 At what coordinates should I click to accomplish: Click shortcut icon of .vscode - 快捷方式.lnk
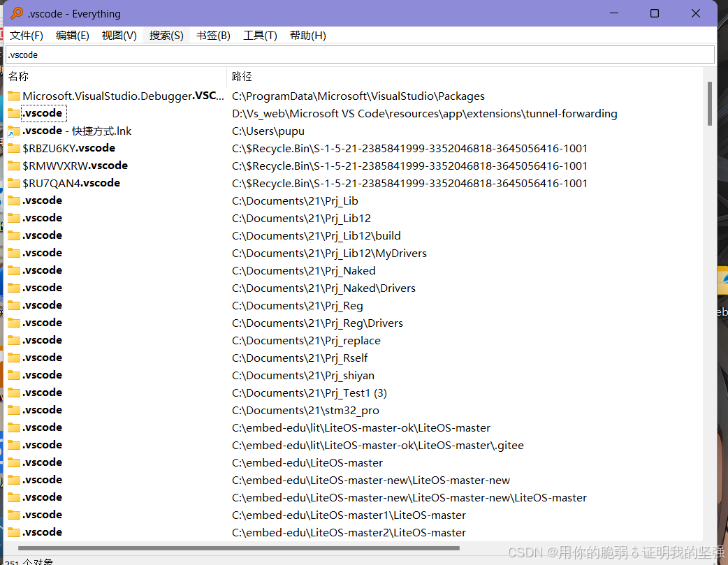tap(14, 131)
